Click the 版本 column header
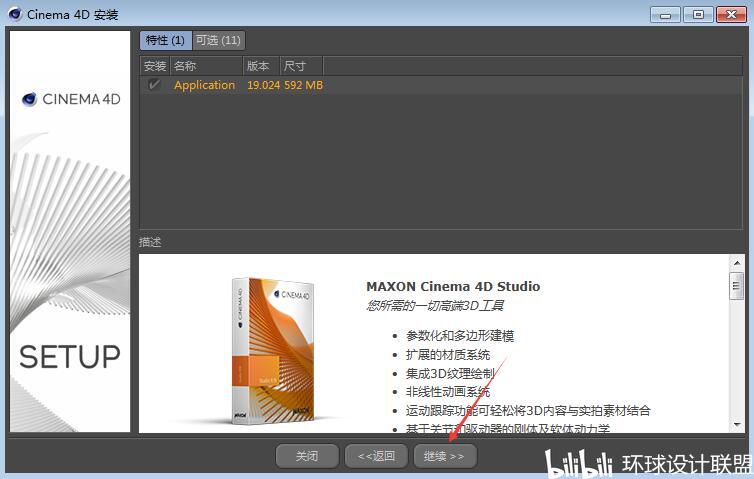The image size is (754, 479). (261, 66)
